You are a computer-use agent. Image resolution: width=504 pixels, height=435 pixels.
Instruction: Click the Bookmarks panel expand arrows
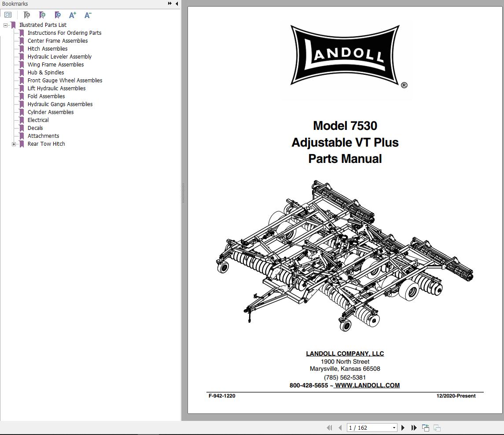(x=169, y=4)
